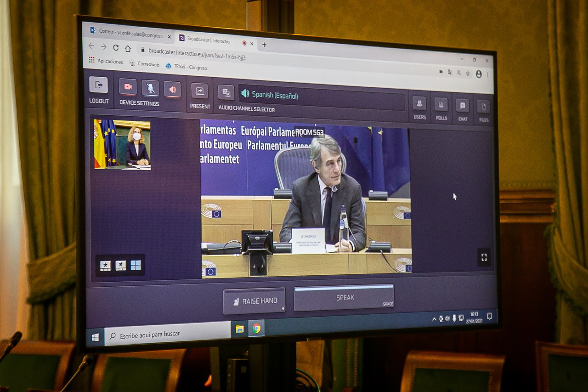Close the Broadcaster browser tab
Image resolution: width=588 pixels, height=392 pixels.
(251, 44)
